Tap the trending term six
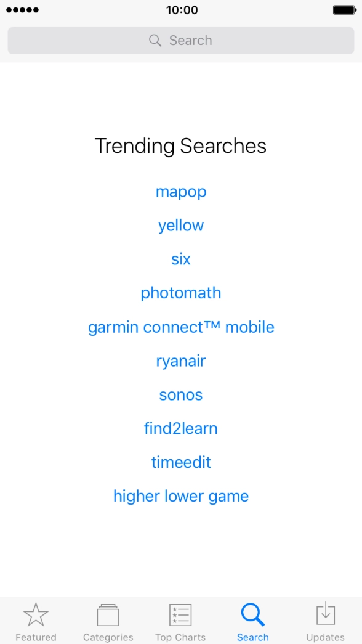 [x=181, y=259]
